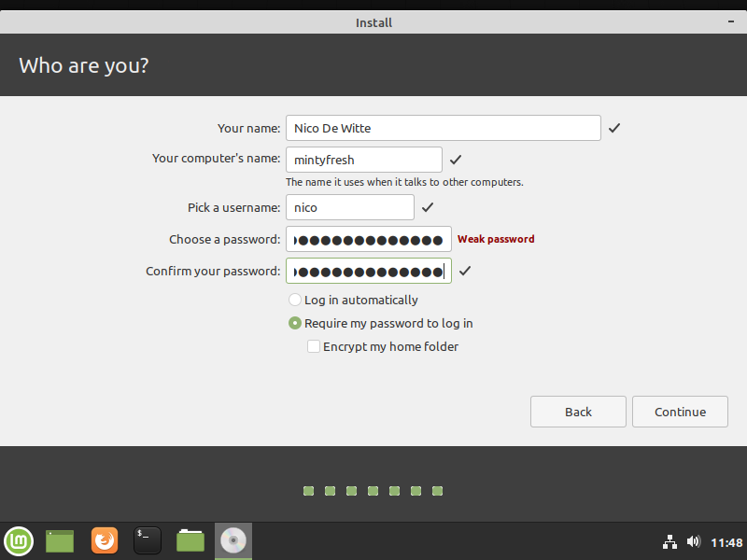This screenshot has height=560, width=747.
Task: Focus the Your name field
Action: (x=443, y=128)
